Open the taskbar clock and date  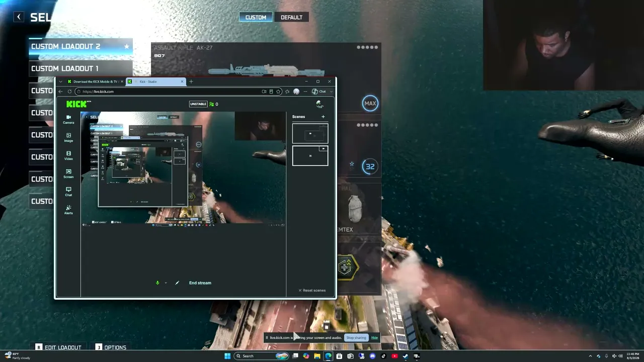click(x=633, y=356)
